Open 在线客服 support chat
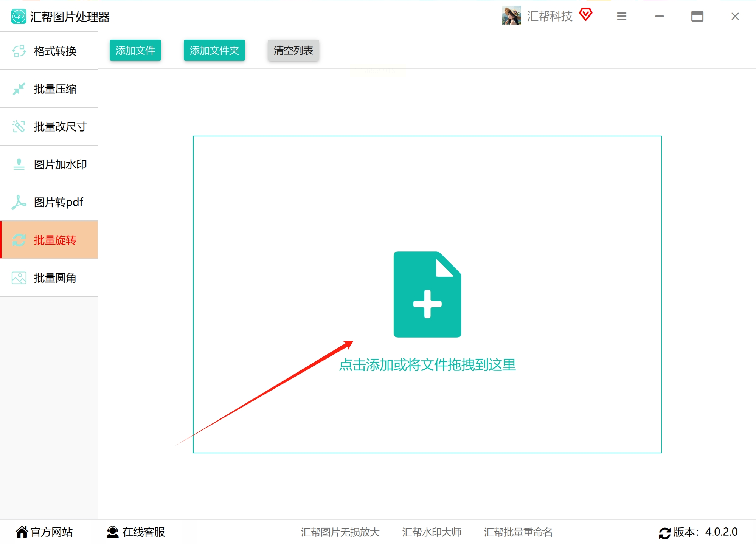Screen dimensions: 756x544 pyautogui.click(x=136, y=532)
